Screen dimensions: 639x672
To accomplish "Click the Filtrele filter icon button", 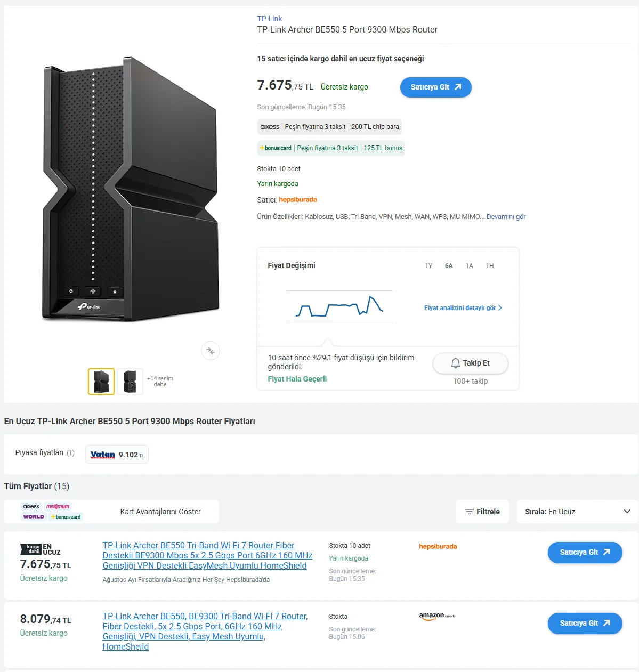I will pos(482,512).
